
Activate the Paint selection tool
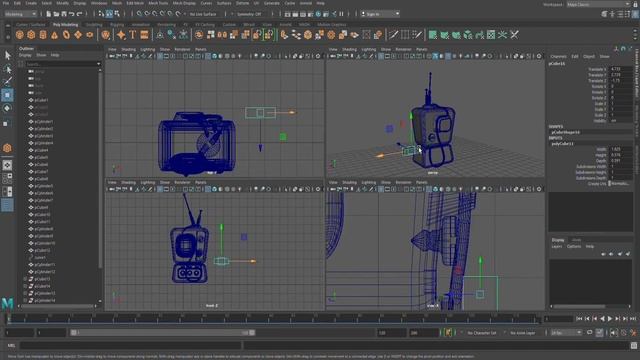click(x=7, y=81)
